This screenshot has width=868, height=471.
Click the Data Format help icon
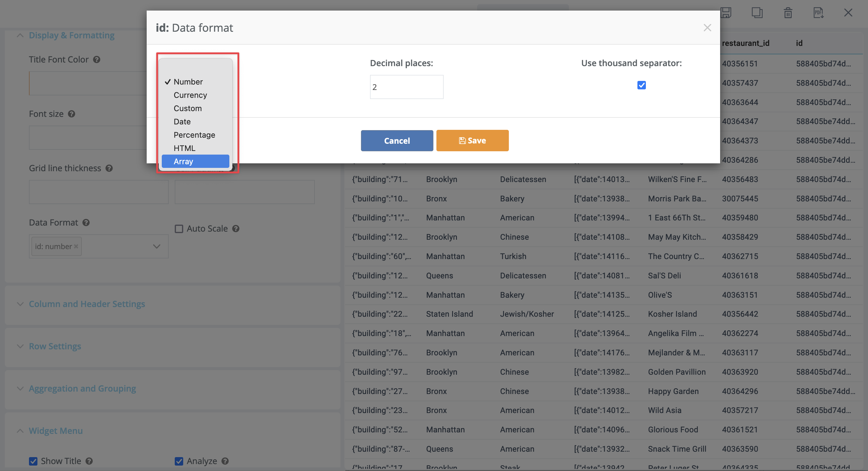[x=86, y=223]
